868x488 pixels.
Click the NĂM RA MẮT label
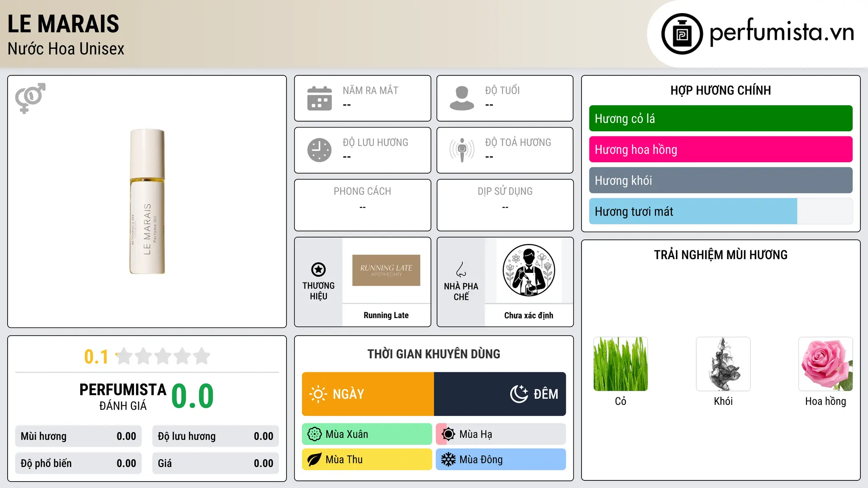tap(370, 90)
